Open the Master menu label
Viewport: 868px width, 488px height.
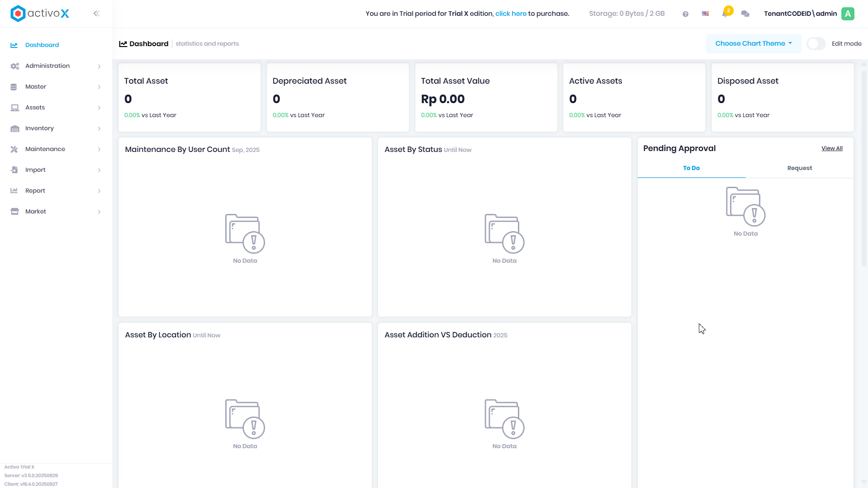pos(36,87)
